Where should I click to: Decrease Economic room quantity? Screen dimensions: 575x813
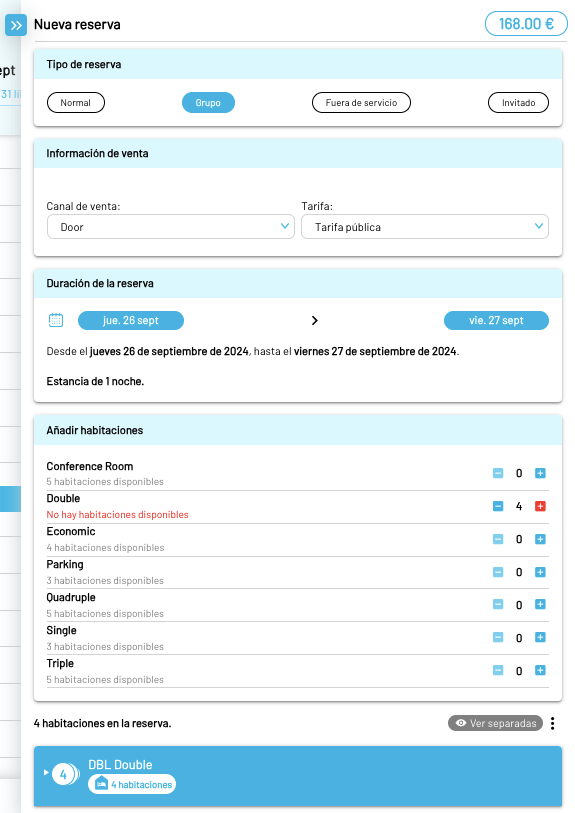(498, 539)
